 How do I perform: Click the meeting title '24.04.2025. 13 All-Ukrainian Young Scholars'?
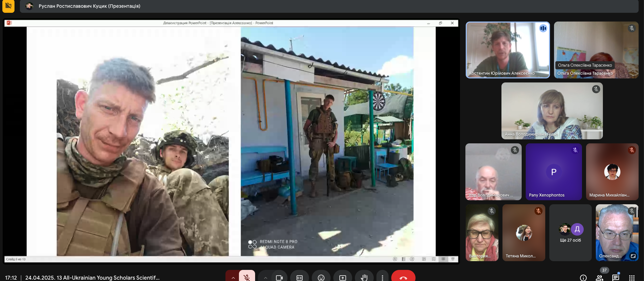click(92, 278)
